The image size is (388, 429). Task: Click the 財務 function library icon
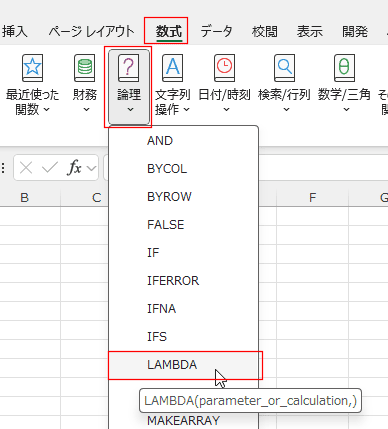tap(85, 68)
